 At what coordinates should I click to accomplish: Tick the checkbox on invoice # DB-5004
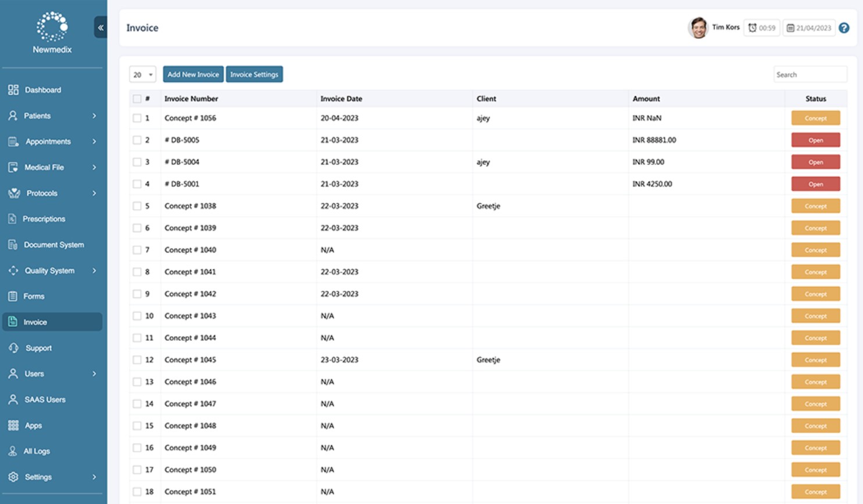pyautogui.click(x=137, y=161)
